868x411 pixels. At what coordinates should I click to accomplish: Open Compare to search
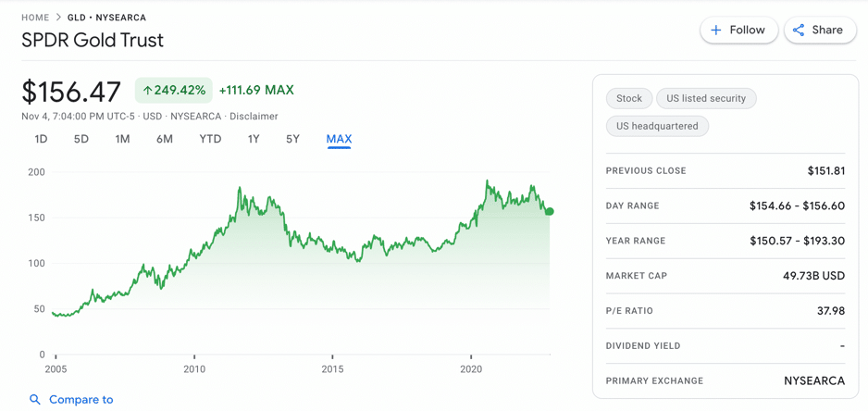[81, 400]
